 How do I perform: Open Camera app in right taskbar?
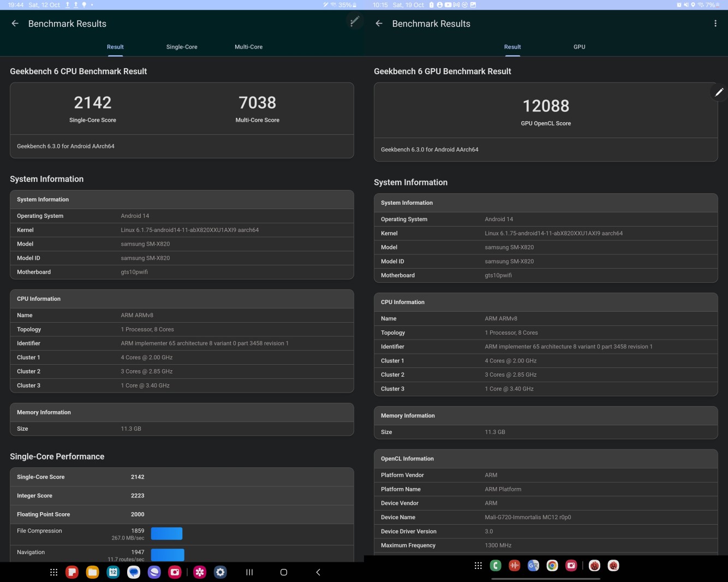click(571, 566)
